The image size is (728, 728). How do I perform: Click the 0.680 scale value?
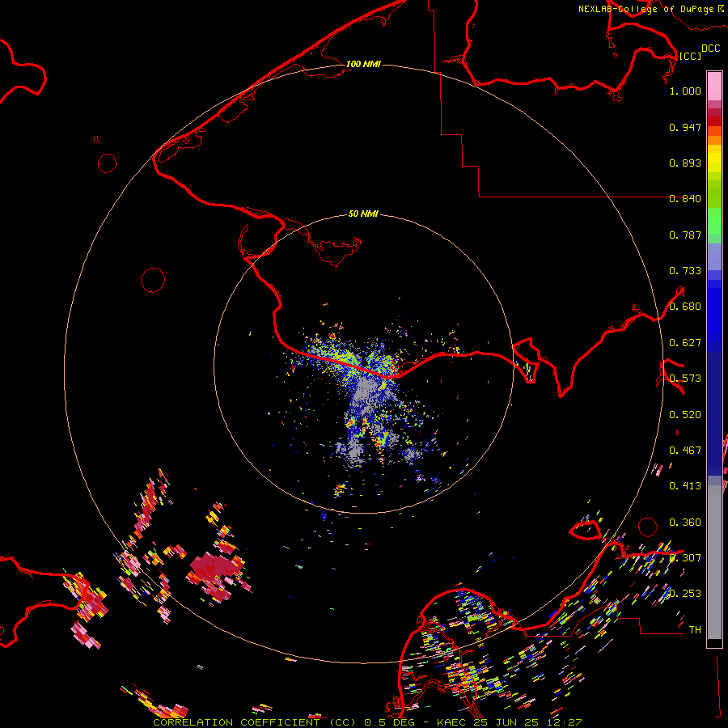(x=685, y=307)
